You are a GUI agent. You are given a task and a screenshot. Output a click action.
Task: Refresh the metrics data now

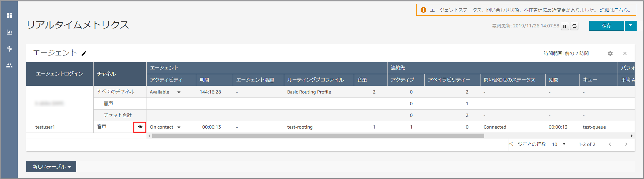(x=574, y=26)
